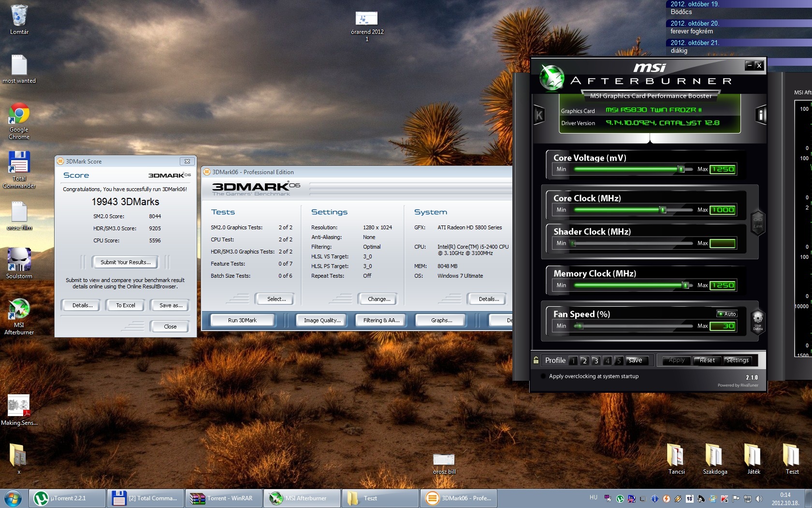The height and width of the screenshot is (508, 812).
Task: Open the 'most wanted' text file icon
Action: pyautogui.click(x=19, y=69)
